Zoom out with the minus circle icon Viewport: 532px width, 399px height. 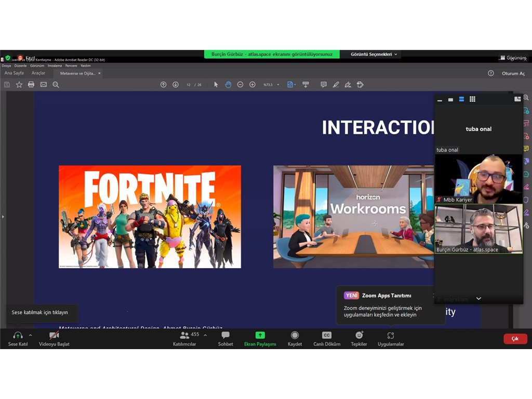[240, 85]
